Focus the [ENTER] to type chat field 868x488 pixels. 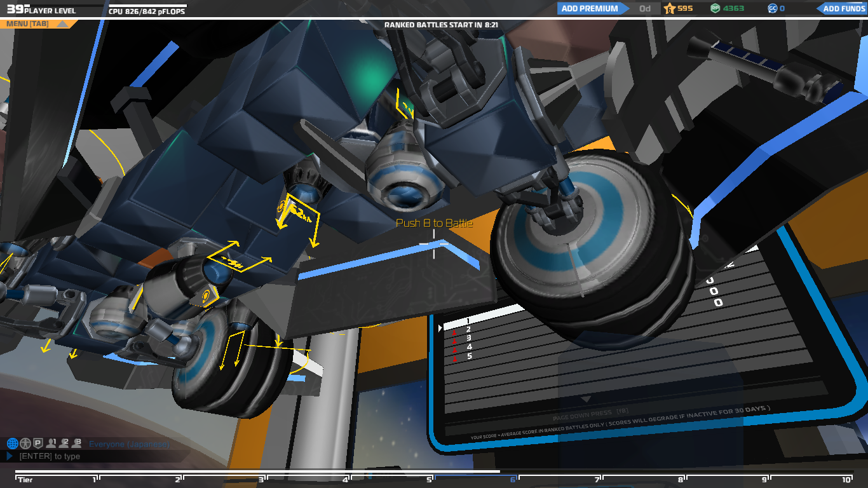click(x=95, y=456)
